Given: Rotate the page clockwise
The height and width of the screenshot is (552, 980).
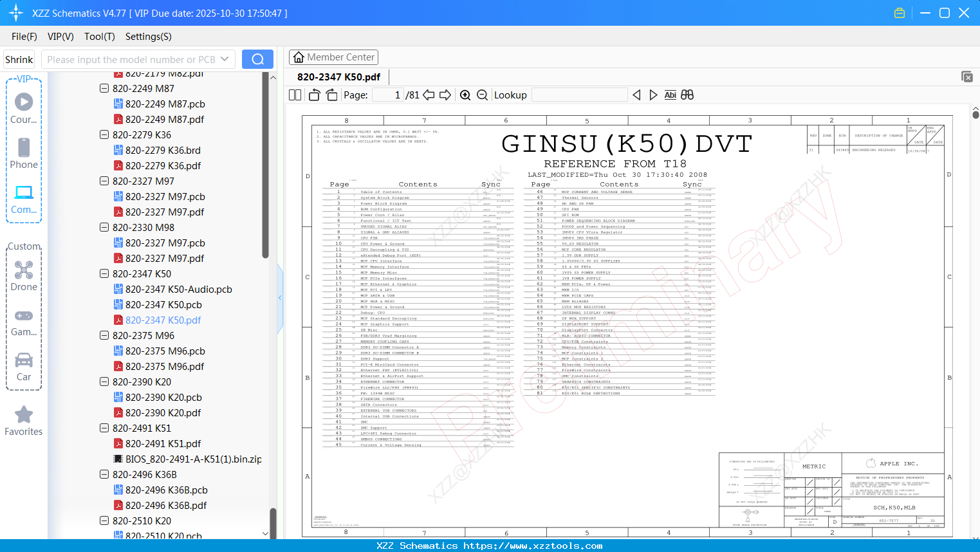Looking at the screenshot, I should pyautogui.click(x=332, y=95).
